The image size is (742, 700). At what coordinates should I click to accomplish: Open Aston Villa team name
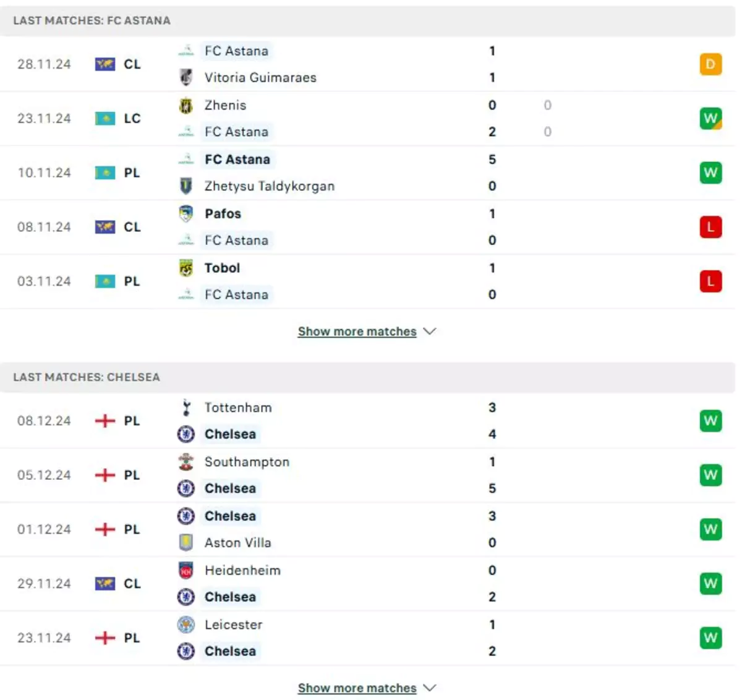point(238,542)
